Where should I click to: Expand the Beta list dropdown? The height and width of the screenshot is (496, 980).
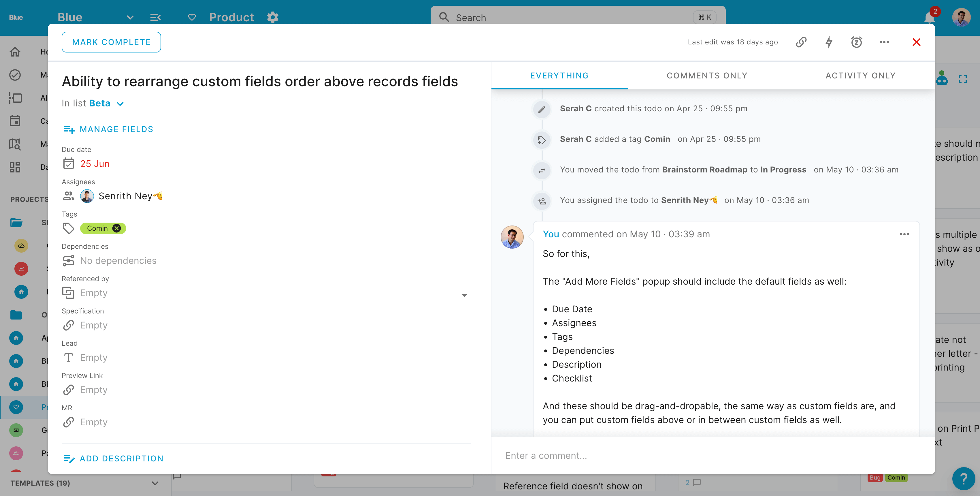(x=120, y=104)
